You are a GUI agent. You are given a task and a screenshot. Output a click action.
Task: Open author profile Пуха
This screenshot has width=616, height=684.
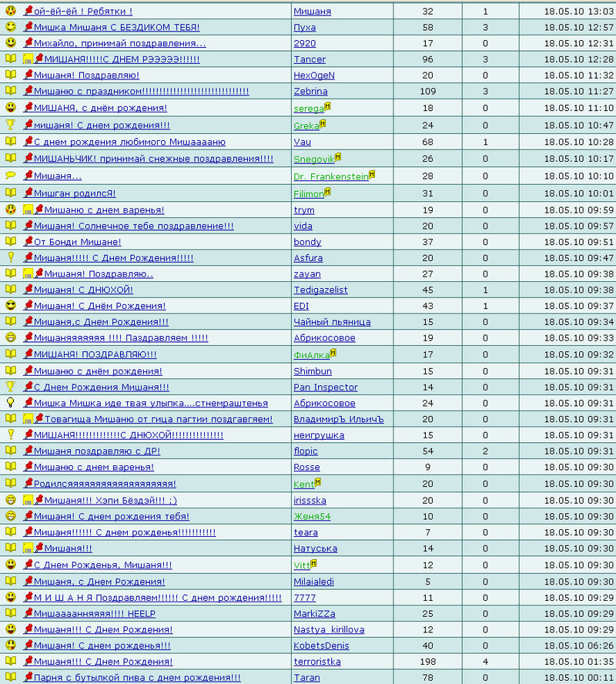pos(305,27)
